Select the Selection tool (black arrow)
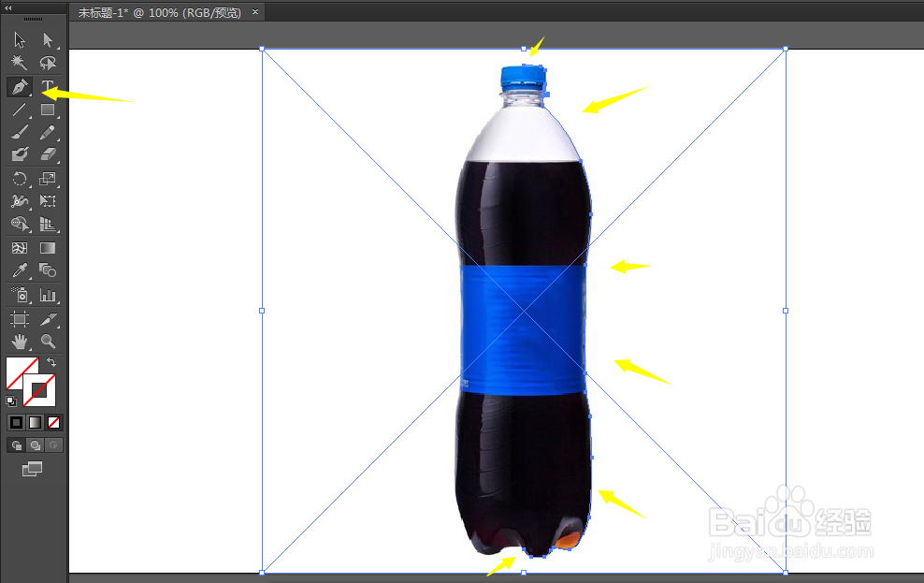 [20, 40]
